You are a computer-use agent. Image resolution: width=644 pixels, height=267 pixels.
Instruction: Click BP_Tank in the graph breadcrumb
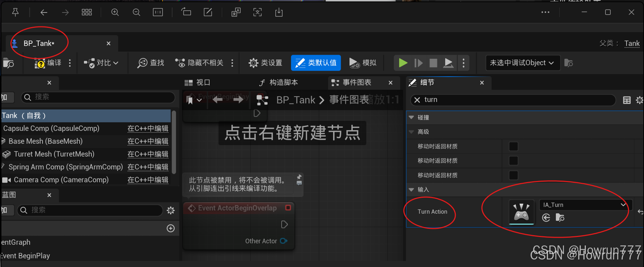tap(296, 100)
